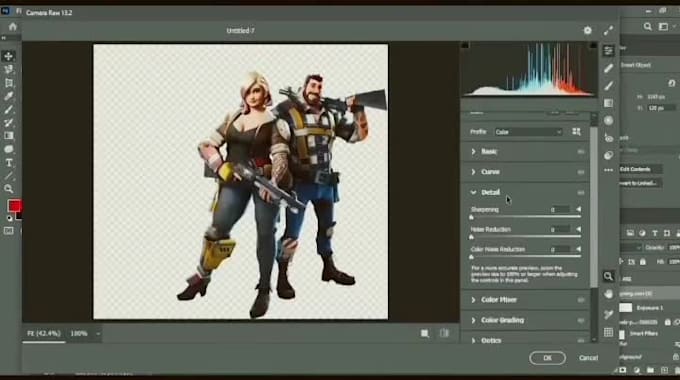
Task: Expand the Color Grading panel
Action: tap(474, 320)
